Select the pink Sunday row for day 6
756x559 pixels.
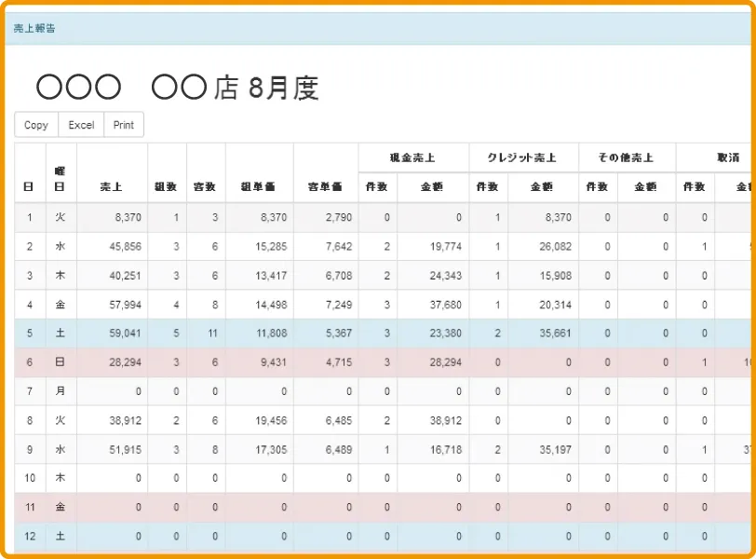[279, 361]
